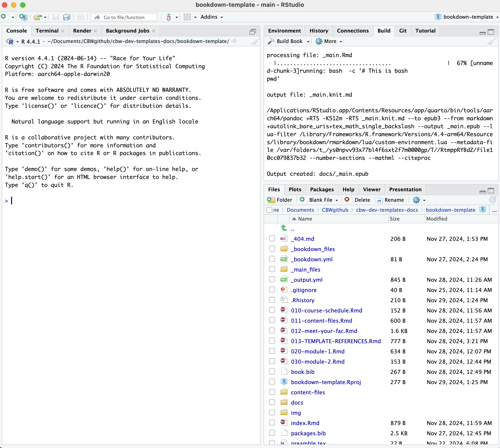Save the current document
The width and height of the screenshot is (500, 448).
[x=56, y=17]
